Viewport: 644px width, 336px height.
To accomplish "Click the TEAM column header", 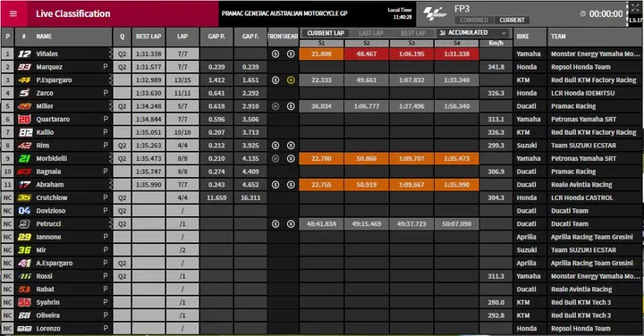I will click(558, 37).
